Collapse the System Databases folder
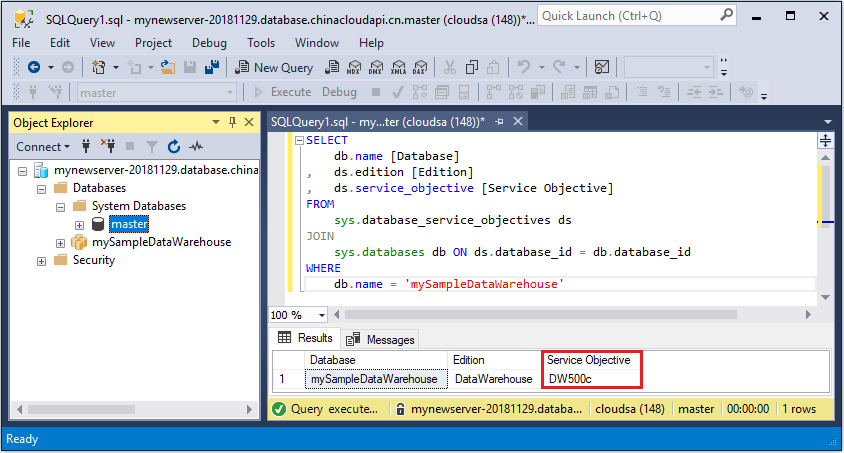The height and width of the screenshot is (453, 844). coord(61,206)
